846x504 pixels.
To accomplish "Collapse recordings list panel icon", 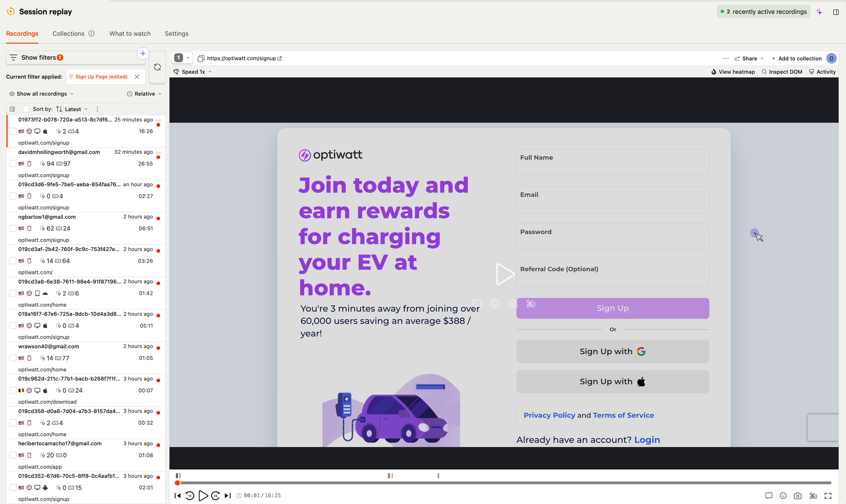I will [x=12, y=109].
